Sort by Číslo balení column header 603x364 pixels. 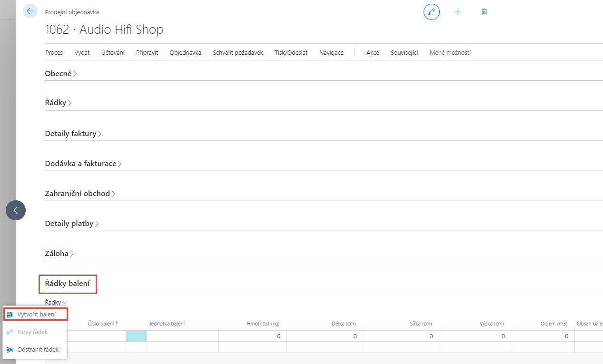(102, 324)
